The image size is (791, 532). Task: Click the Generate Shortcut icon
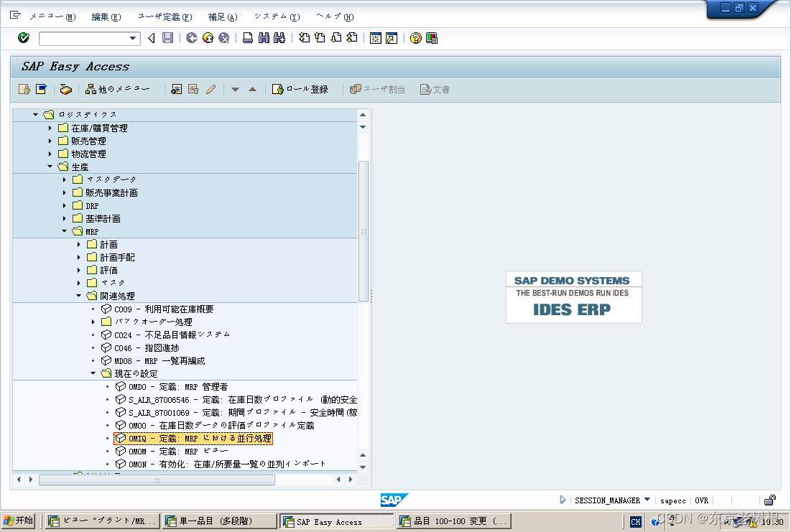(392, 38)
